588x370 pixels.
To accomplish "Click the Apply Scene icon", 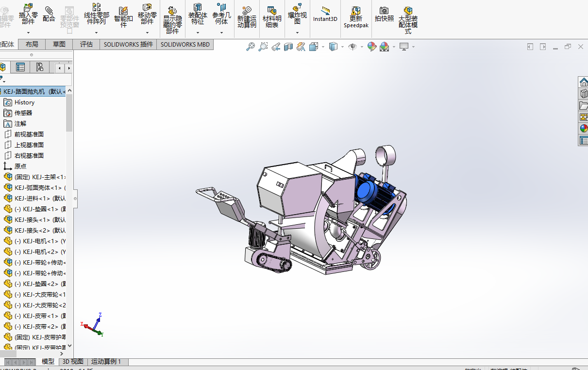I will click(384, 47).
